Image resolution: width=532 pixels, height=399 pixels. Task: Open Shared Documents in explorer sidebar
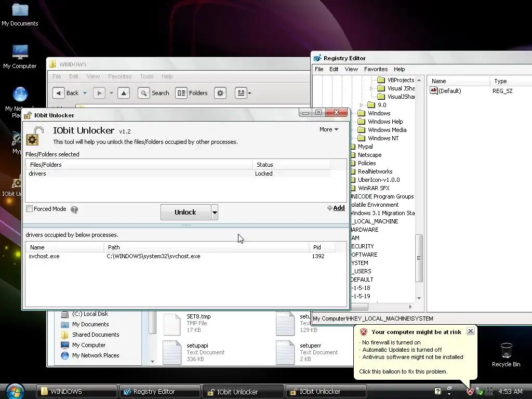pyautogui.click(x=90, y=335)
